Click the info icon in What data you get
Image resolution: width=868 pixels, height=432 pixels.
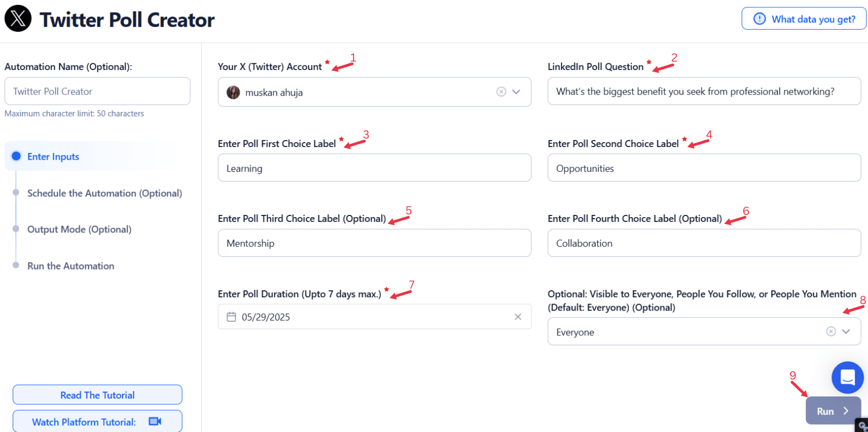click(x=760, y=19)
